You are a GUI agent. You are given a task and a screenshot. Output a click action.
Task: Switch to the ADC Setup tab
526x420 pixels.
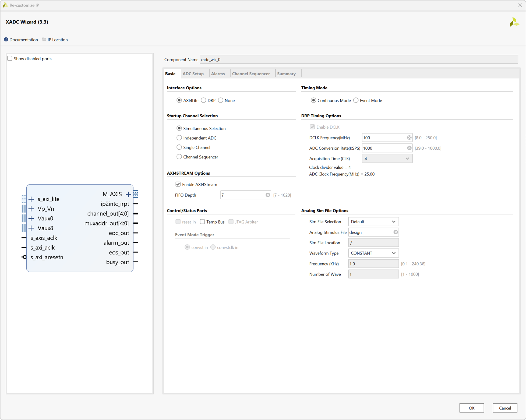coord(193,74)
